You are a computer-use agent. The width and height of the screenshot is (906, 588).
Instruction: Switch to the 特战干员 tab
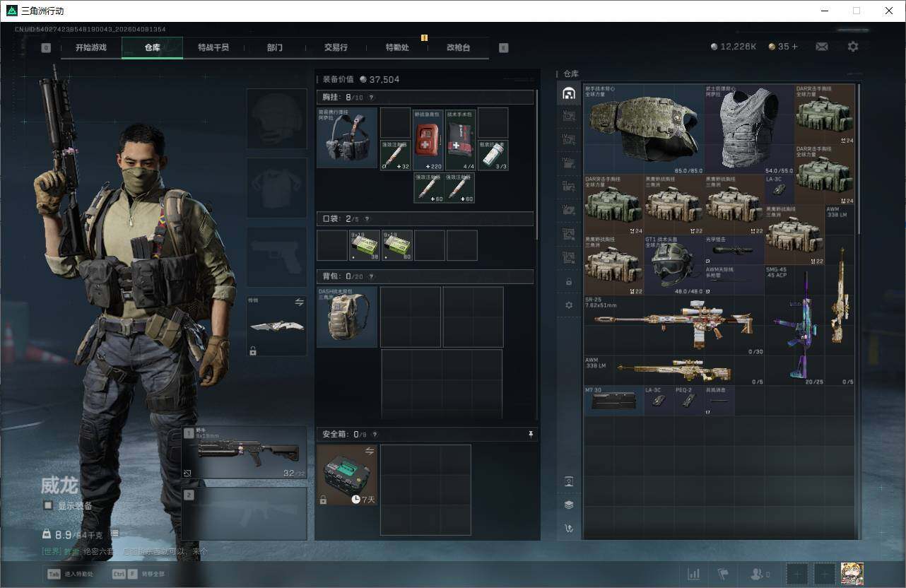pyautogui.click(x=213, y=47)
